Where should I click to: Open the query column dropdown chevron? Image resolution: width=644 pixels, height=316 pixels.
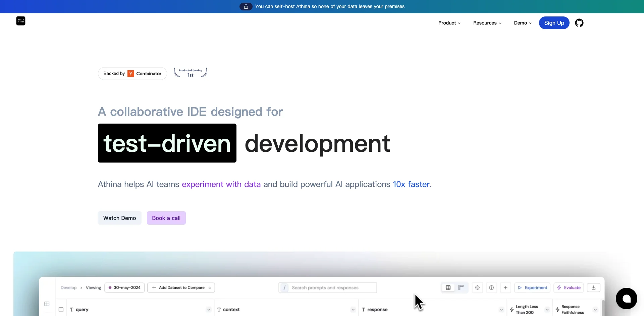(x=209, y=310)
